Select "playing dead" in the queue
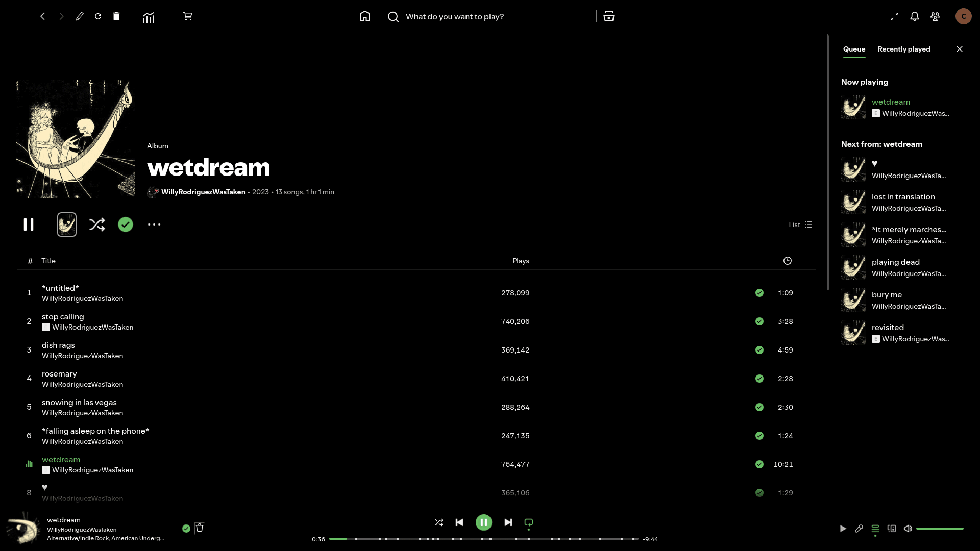The height and width of the screenshot is (551, 980). click(896, 262)
